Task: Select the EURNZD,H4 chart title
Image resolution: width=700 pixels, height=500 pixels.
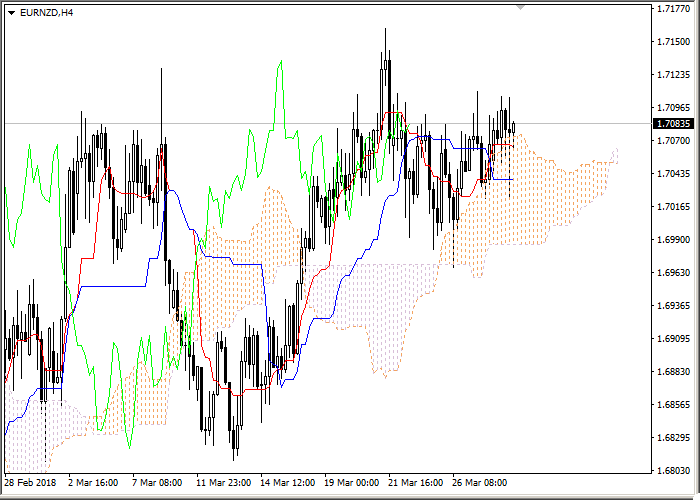Action: pos(46,13)
